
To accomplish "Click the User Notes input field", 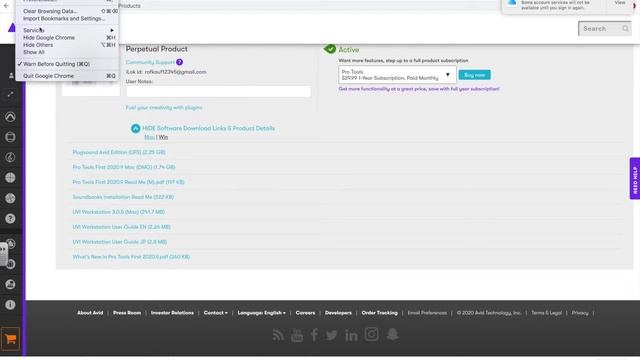I will tap(218, 91).
